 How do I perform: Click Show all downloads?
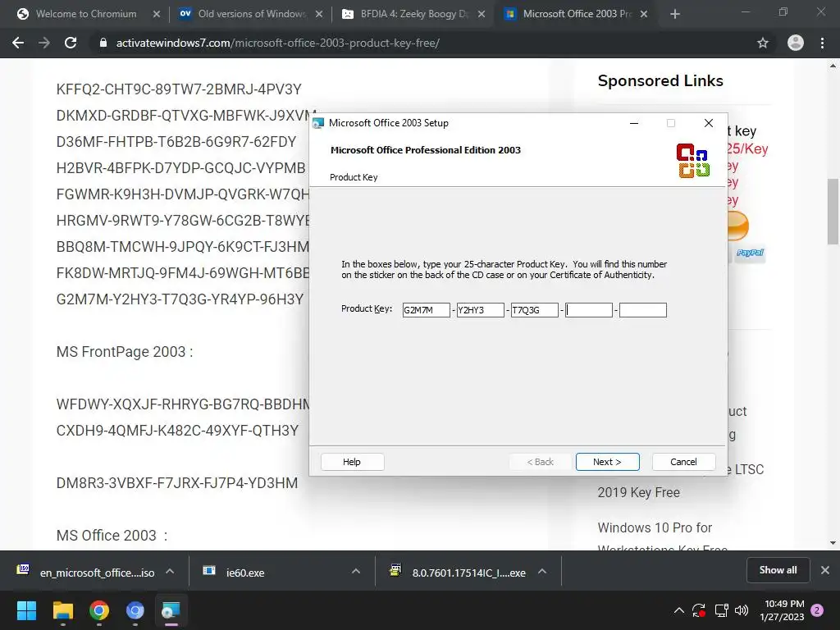pos(778,570)
